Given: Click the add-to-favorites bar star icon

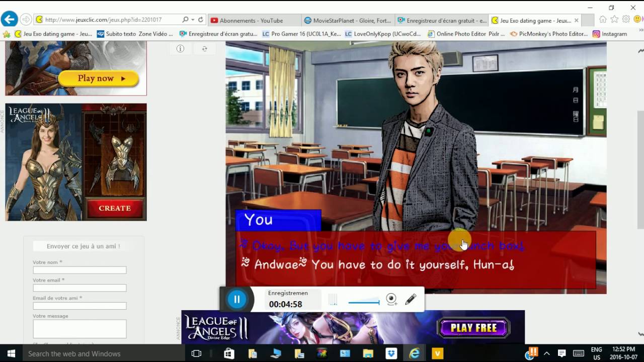Looking at the screenshot, I should pyautogui.click(x=7, y=34).
